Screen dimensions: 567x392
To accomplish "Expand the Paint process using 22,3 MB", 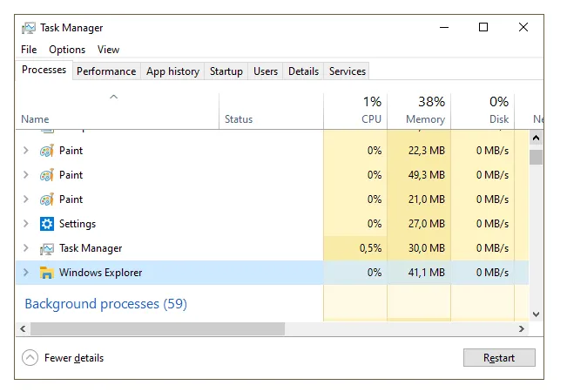I will (x=25, y=151).
